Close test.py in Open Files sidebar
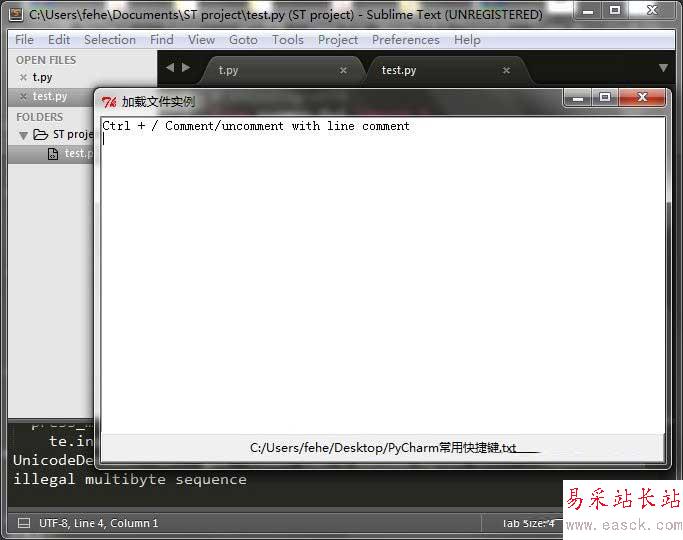Screen dimensions: 683x540 [23, 96]
